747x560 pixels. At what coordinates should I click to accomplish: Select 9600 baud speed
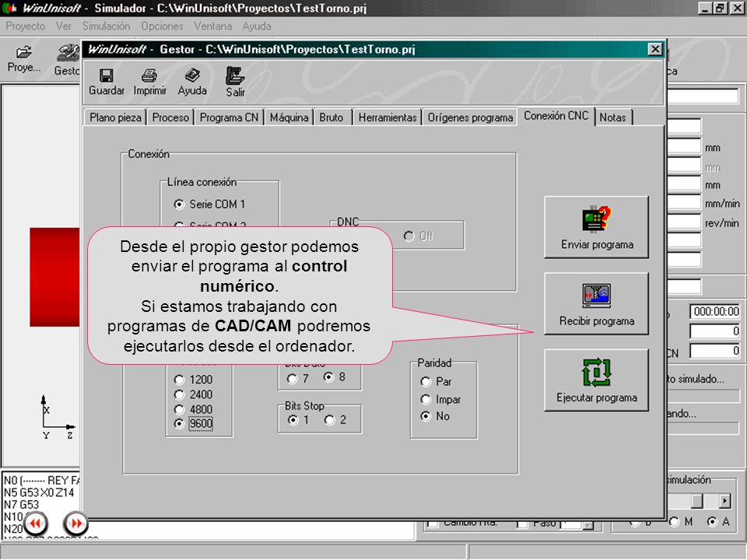[x=194, y=424]
